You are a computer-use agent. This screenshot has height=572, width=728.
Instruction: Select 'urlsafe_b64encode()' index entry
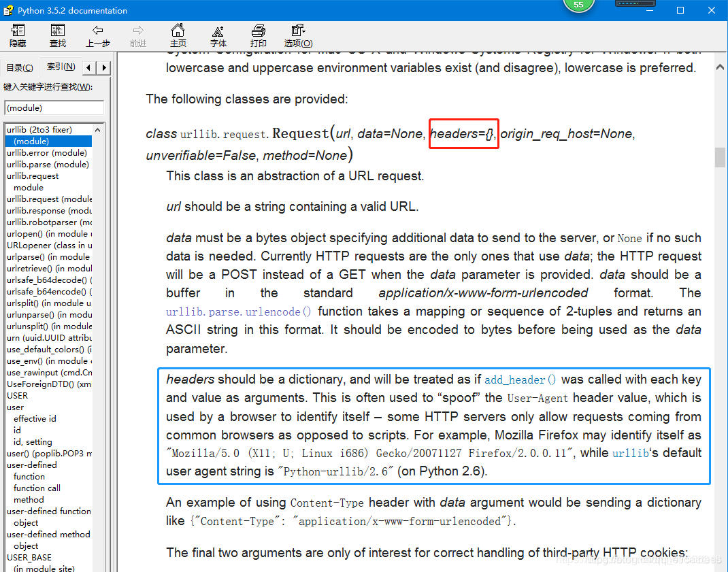[x=49, y=292]
